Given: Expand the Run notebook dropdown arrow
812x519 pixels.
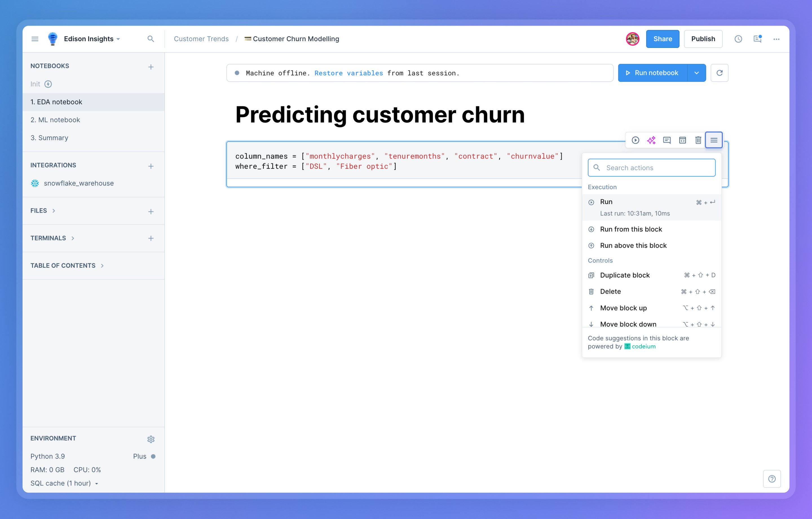Looking at the screenshot, I should point(696,73).
